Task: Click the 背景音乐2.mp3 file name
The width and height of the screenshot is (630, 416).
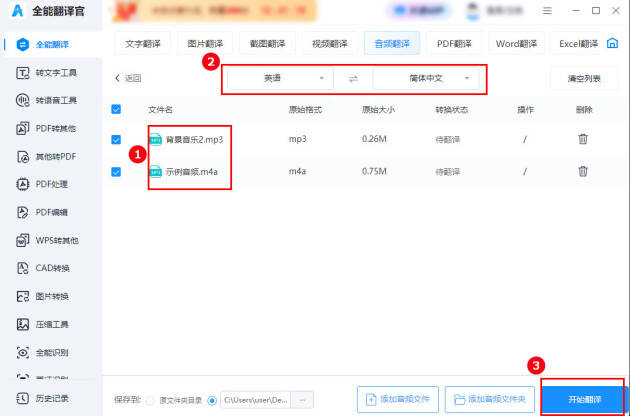Action: (194, 139)
